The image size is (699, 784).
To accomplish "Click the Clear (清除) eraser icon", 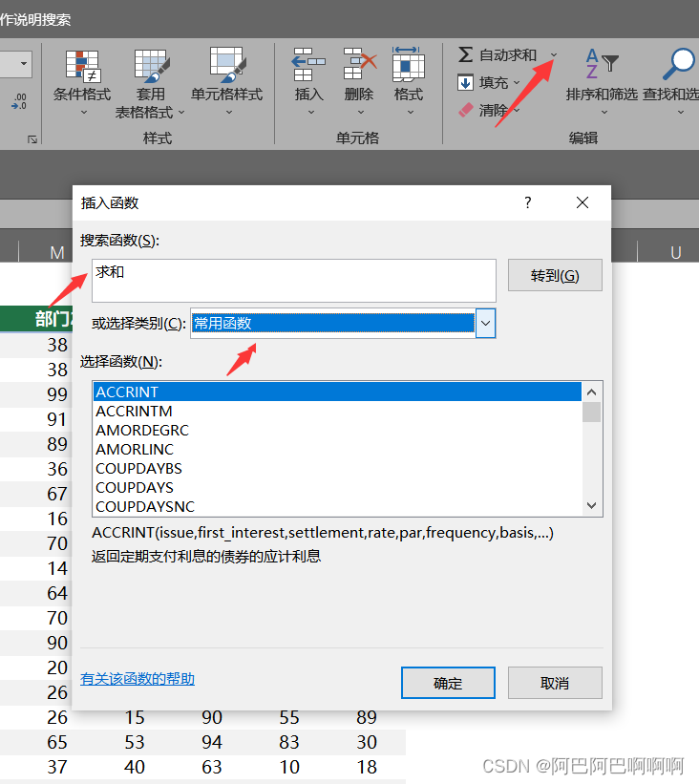I will [465, 110].
